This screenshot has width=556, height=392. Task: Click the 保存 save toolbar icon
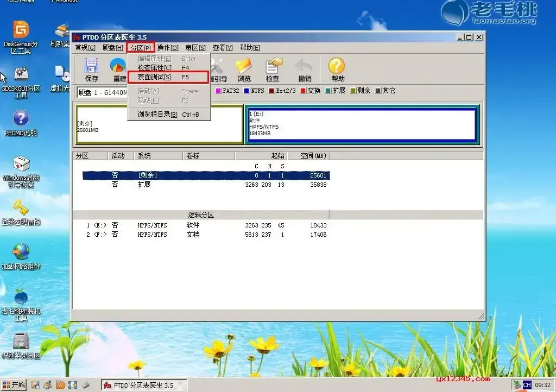(x=91, y=69)
